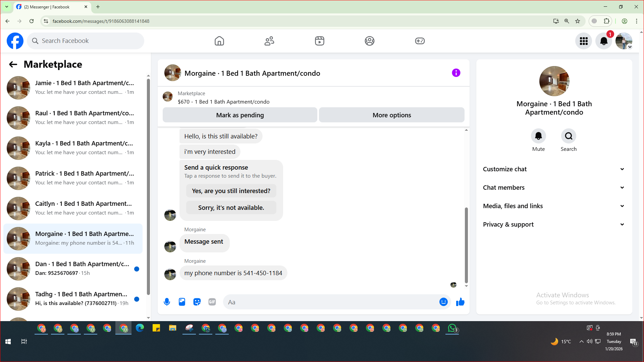
Task: Open the browser tab search dropdown
Action: click(7, 7)
